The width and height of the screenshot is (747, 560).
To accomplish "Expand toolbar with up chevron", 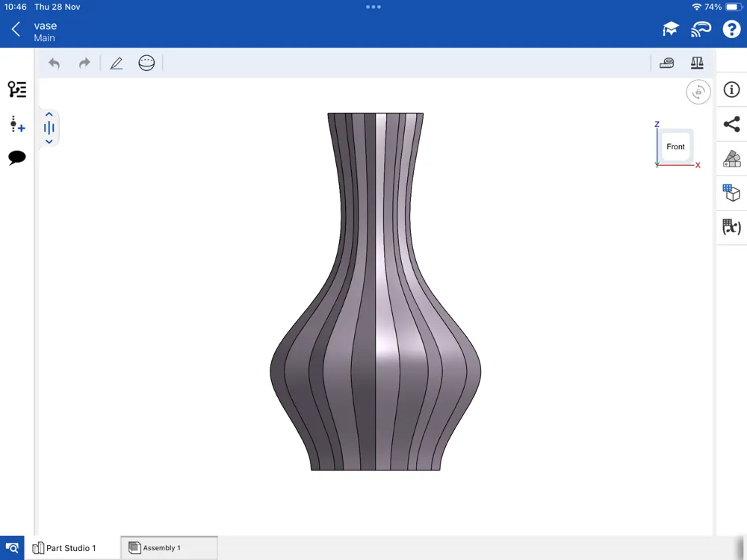I will pos(49,115).
